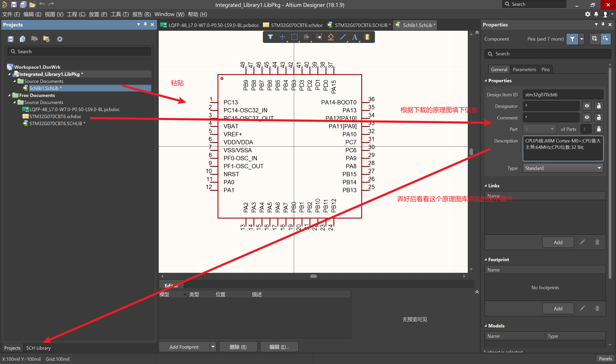Redo the last undone action
The width and height of the screenshot is (616, 364).
(x=51, y=4)
